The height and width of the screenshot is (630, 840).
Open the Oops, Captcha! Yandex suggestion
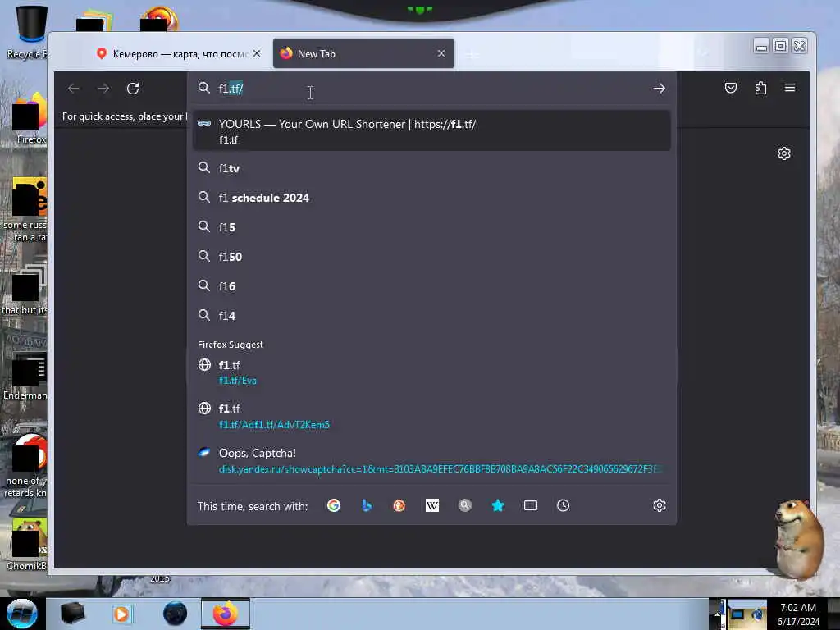(x=431, y=460)
